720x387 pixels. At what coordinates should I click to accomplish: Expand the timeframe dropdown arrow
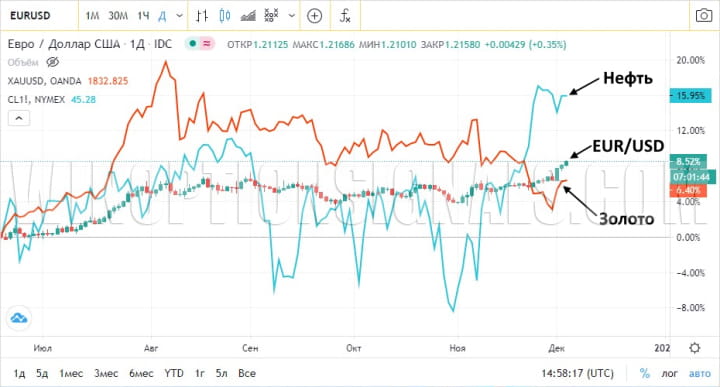pyautogui.click(x=180, y=16)
